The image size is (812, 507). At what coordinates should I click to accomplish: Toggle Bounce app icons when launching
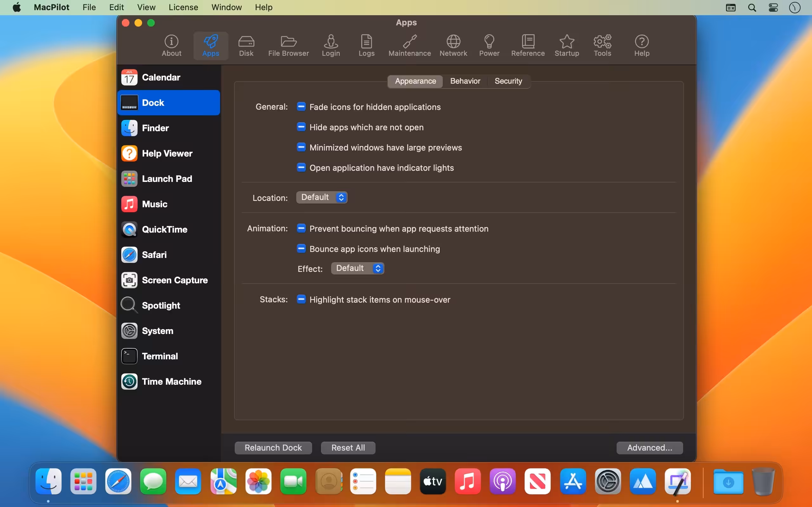pyautogui.click(x=301, y=248)
